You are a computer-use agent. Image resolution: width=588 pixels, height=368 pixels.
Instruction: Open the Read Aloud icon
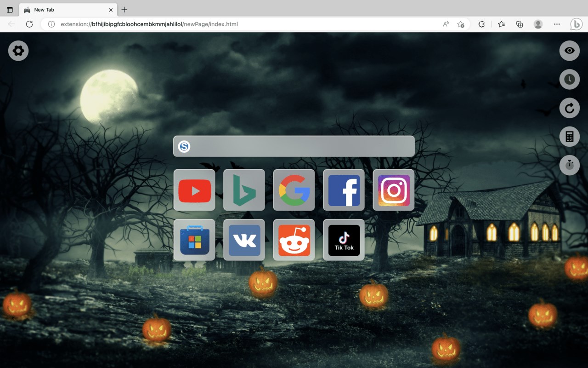coord(446,24)
